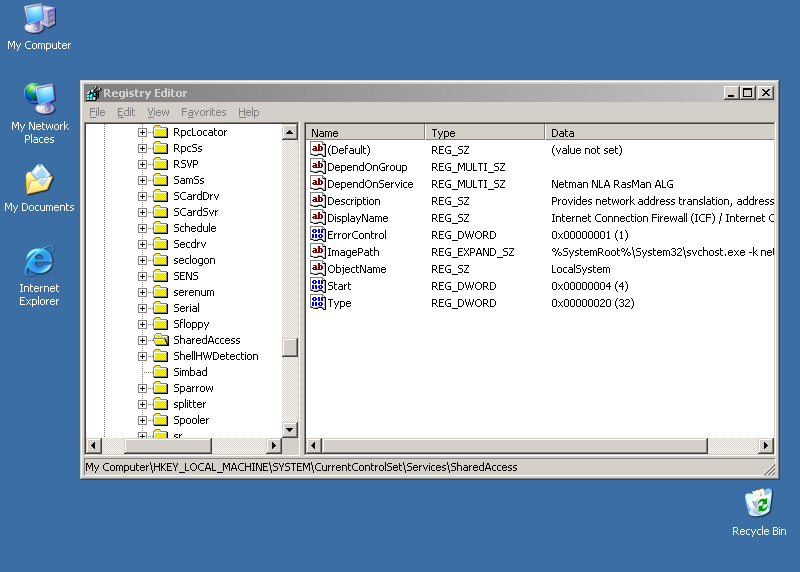Select the ImagePath value name
The height and width of the screenshot is (572, 800).
click(353, 252)
